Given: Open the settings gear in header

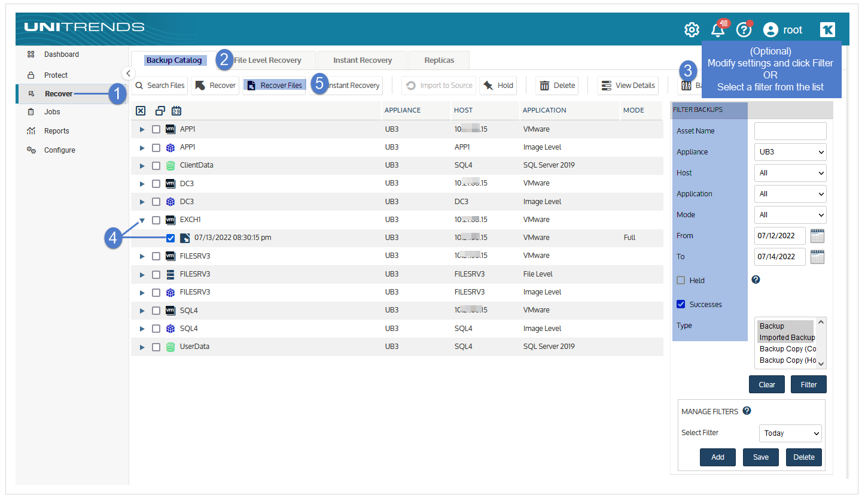Looking at the screenshot, I should 692,30.
